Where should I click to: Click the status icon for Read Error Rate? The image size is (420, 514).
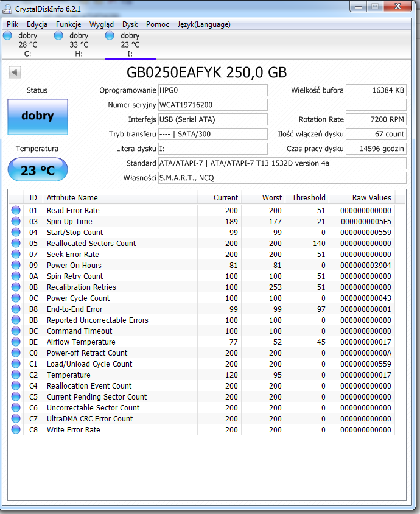pos(16,210)
